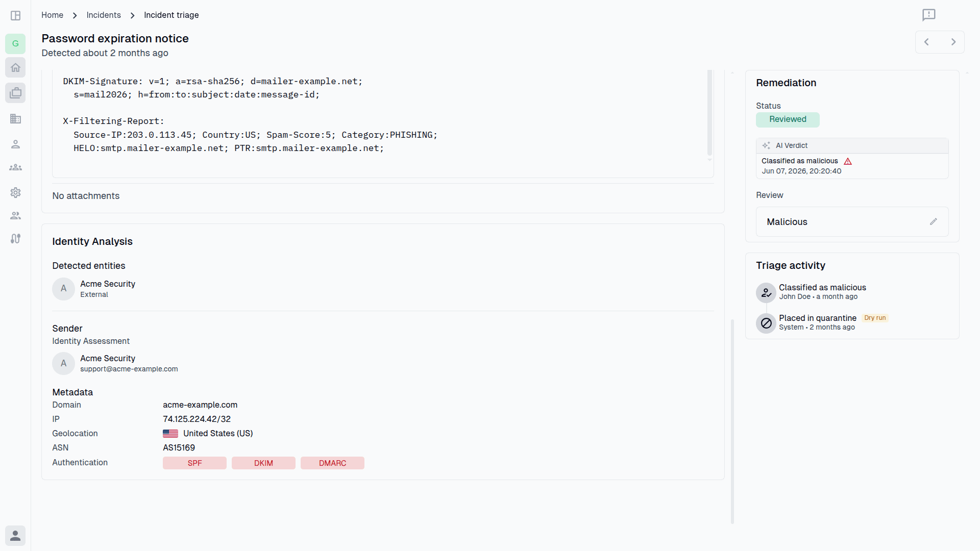The width and height of the screenshot is (980, 551).
Task: Click the AI Verdict timestamp Jun 07, 2026
Action: click(x=801, y=171)
